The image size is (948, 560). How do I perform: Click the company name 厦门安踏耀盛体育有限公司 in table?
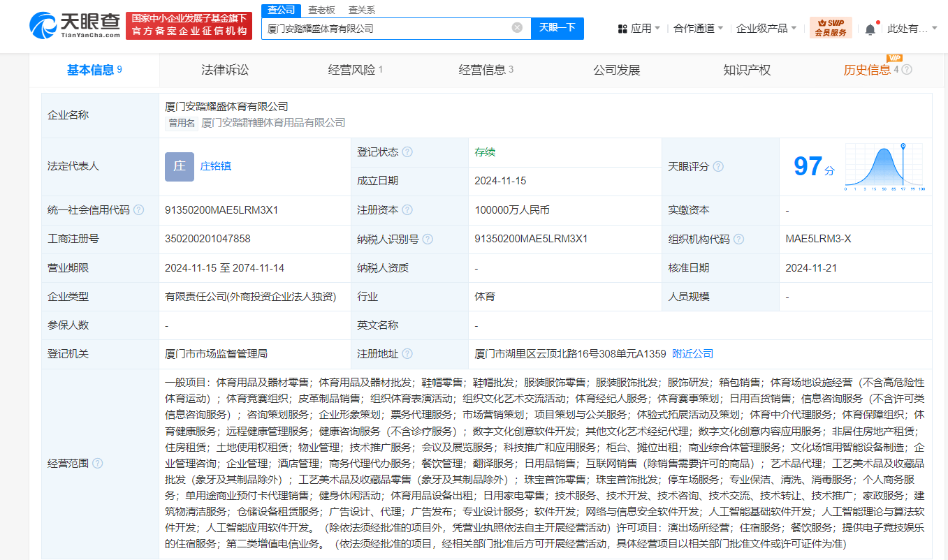226,107
